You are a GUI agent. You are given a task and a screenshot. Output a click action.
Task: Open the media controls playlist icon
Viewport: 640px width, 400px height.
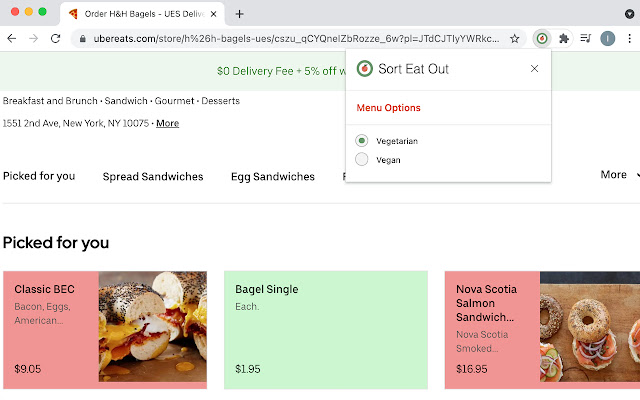tap(586, 38)
